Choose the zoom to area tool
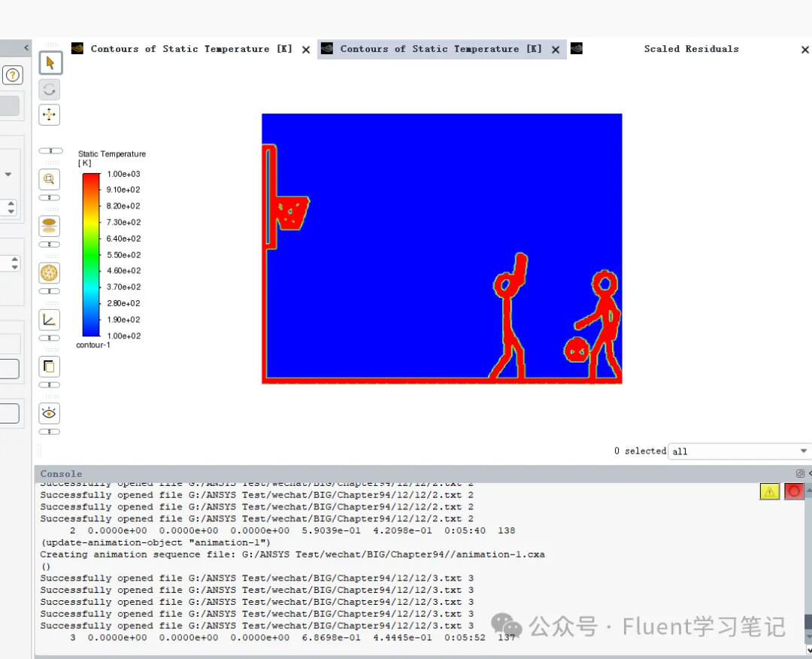 point(50,179)
